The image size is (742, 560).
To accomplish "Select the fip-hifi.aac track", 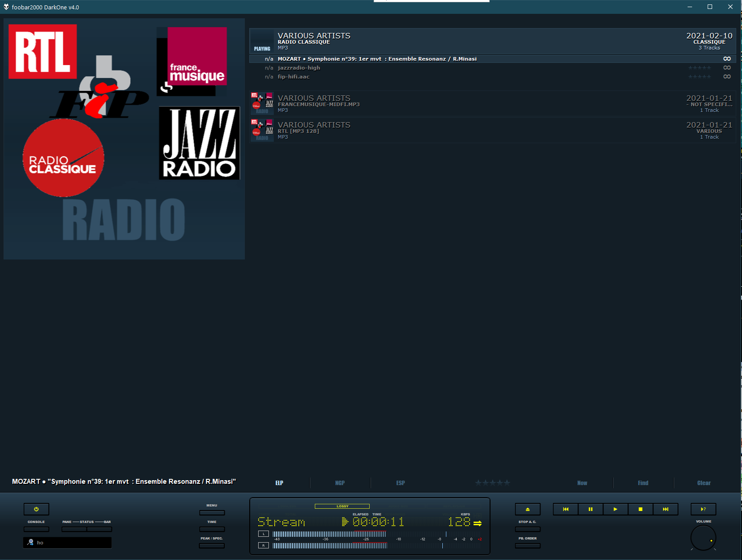I will 492,77.
